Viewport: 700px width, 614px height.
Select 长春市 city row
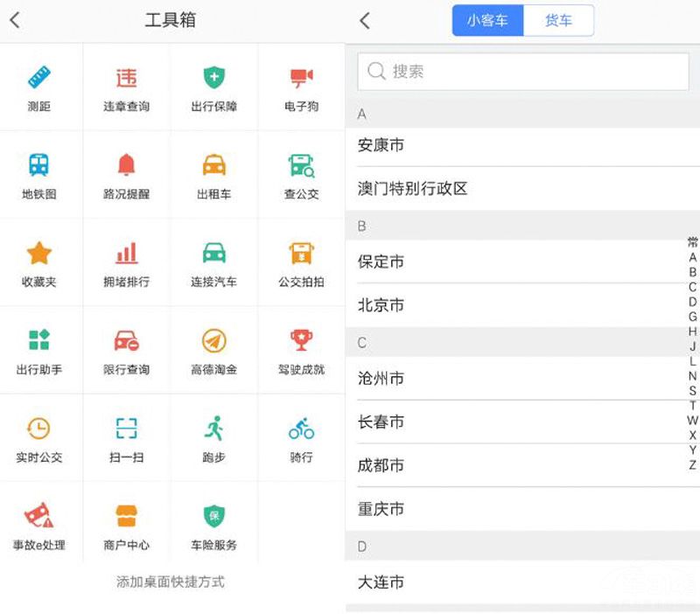coord(522,422)
